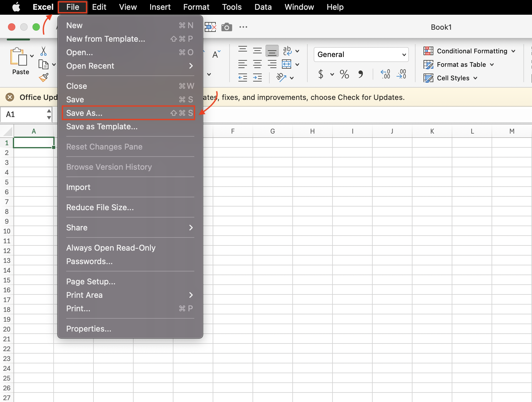Image resolution: width=532 pixels, height=402 pixels.
Task: Select cell A1 in the worksheet
Action: click(x=34, y=142)
